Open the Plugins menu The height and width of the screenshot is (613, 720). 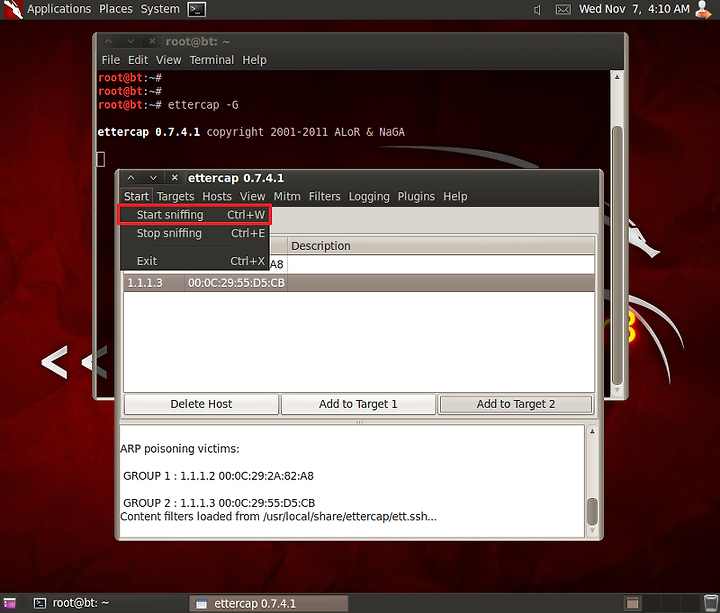[x=416, y=197]
